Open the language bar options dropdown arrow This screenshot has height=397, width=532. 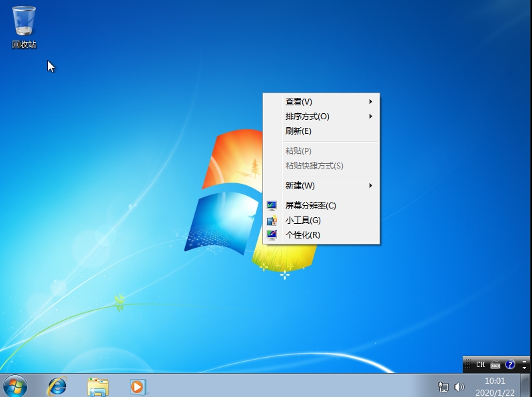[x=525, y=368]
